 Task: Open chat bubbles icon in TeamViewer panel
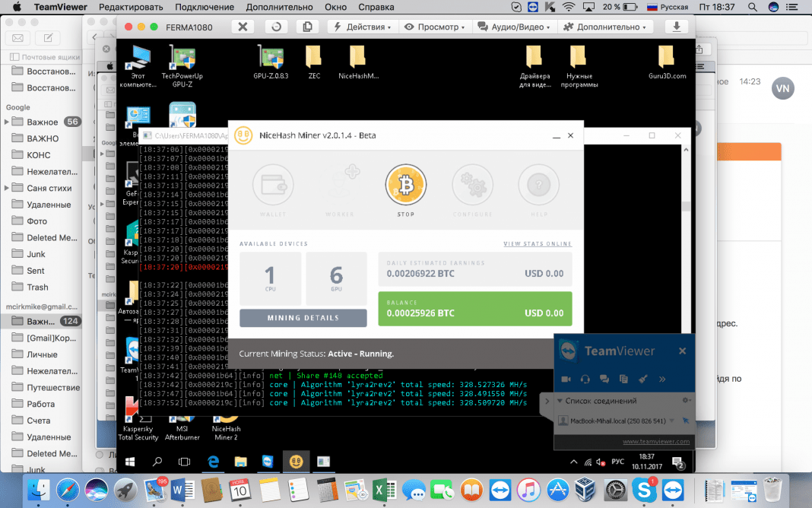(x=604, y=379)
